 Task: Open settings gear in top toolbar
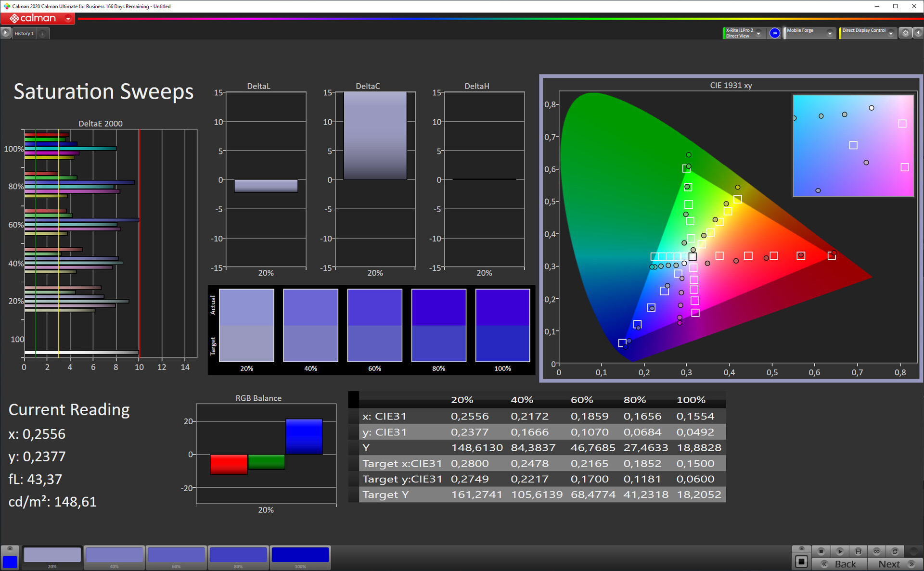(905, 33)
